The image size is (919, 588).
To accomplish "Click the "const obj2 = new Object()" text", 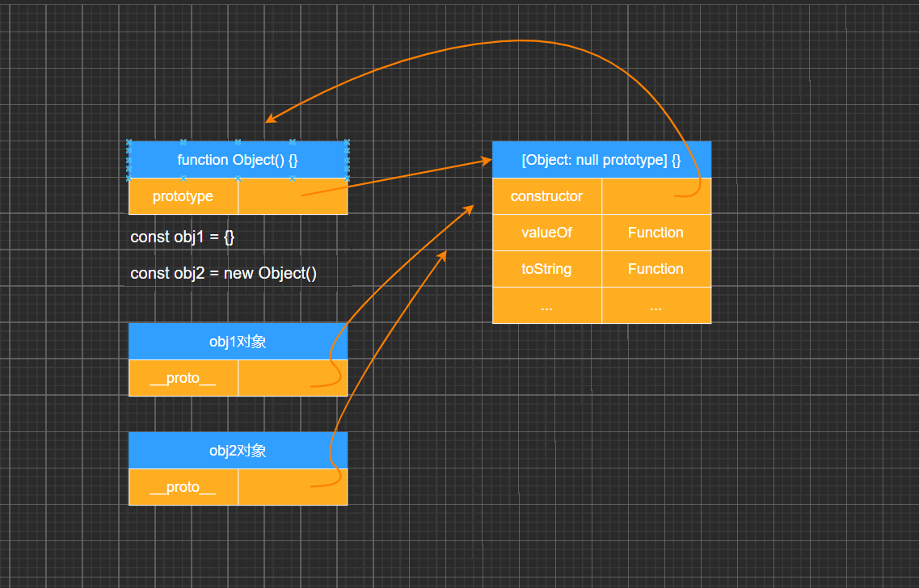I will point(222,273).
